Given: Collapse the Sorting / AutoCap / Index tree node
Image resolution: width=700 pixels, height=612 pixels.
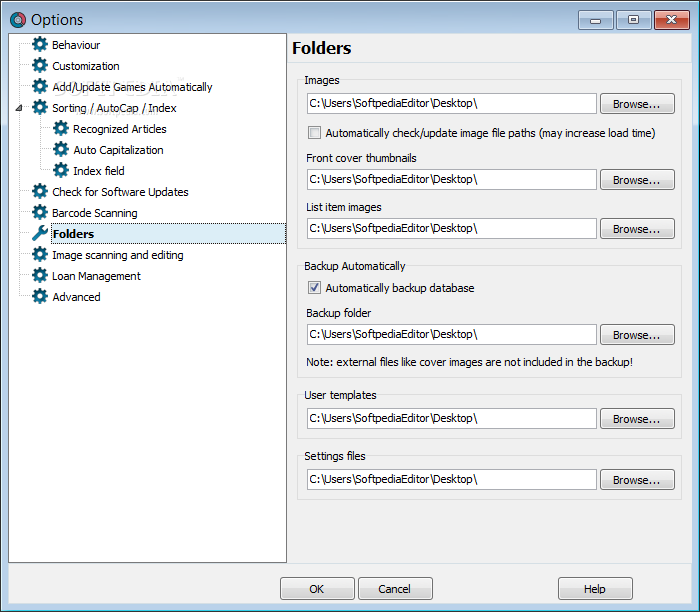Looking at the screenshot, I should tap(19, 108).
